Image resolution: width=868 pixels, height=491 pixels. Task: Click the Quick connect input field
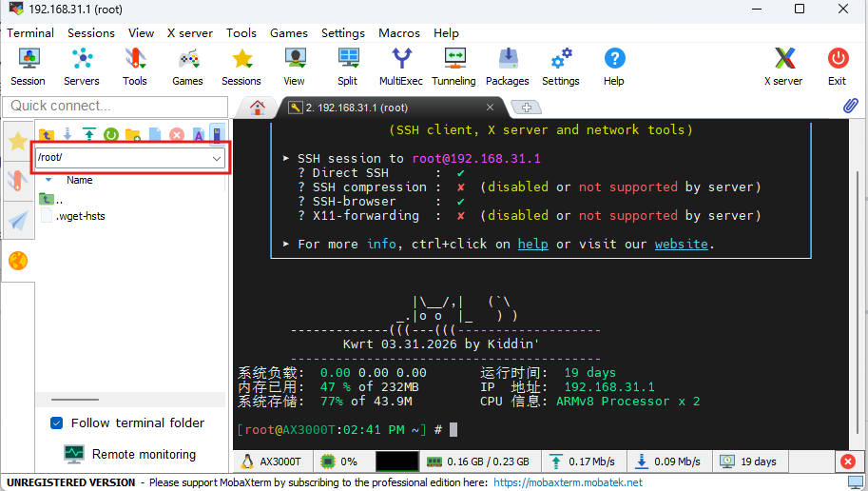pyautogui.click(x=115, y=106)
